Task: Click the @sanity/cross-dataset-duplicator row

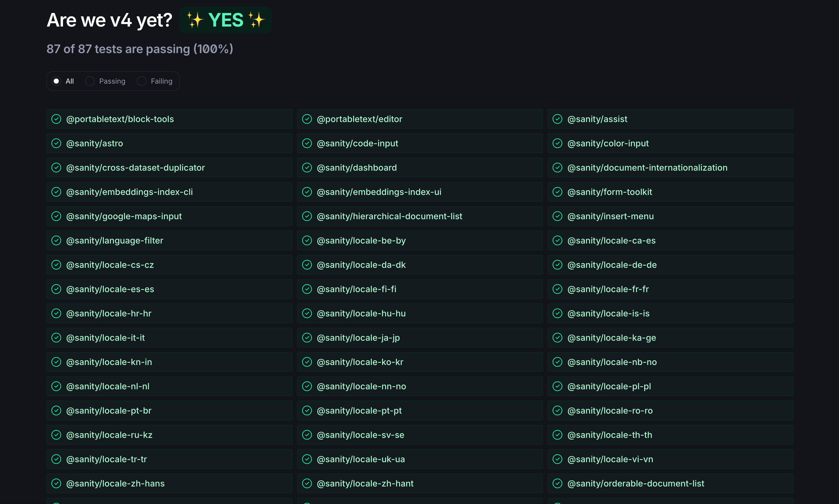Action: coord(135,168)
